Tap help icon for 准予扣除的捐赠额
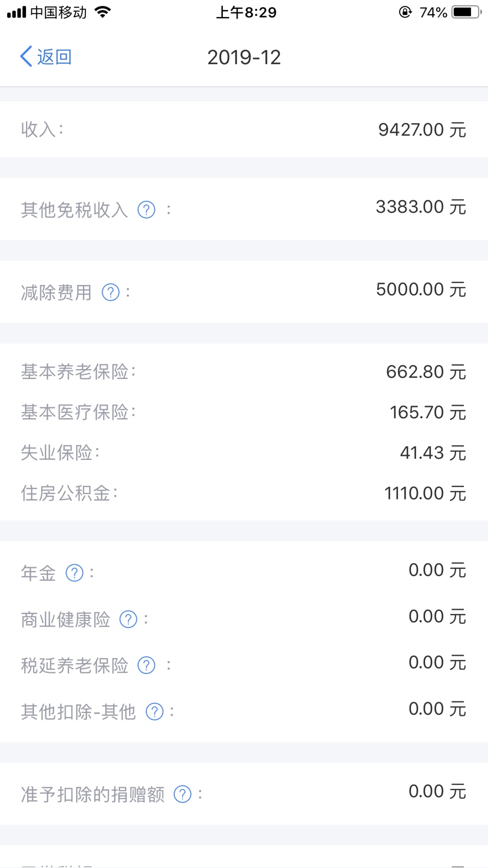Screen dimensions: 488x868 pos(183,794)
